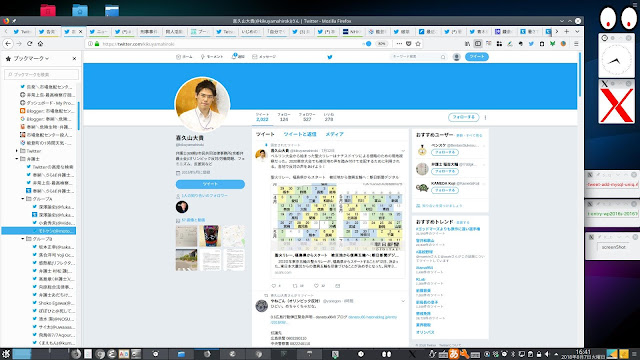The width and height of the screenshot is (640, 360).
Task: Open a new browser tab with plus
Action: pyautogui.click(x=567, y=31)
